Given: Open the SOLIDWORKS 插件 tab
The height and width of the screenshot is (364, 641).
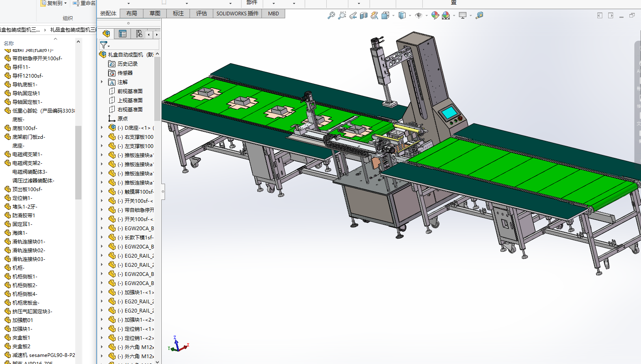Looking at the screenshot, I should [x=237, y=13].
